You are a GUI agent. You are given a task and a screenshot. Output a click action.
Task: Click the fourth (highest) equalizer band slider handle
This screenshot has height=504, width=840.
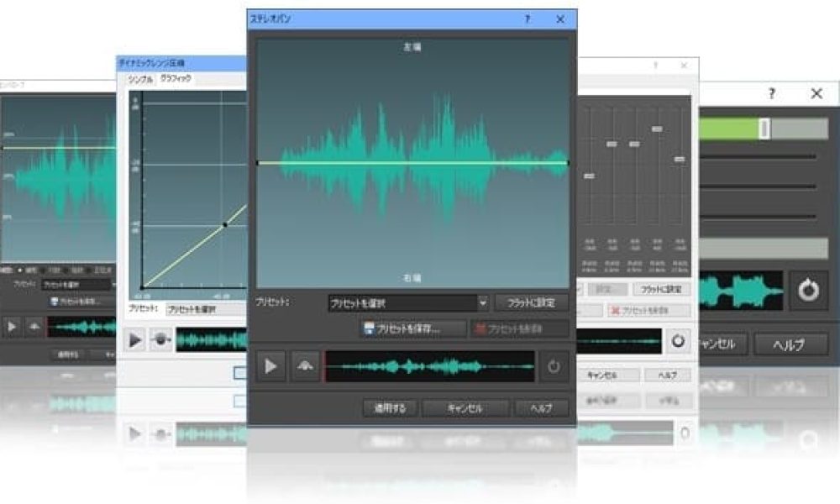coord(657,129)
